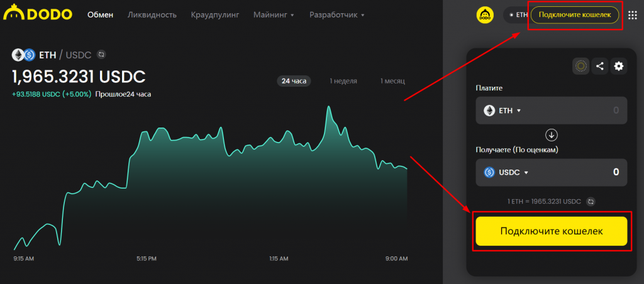This screenshot has width=644, height=284.
Task: Click the pay amount input field
Action: click(552, 111)
